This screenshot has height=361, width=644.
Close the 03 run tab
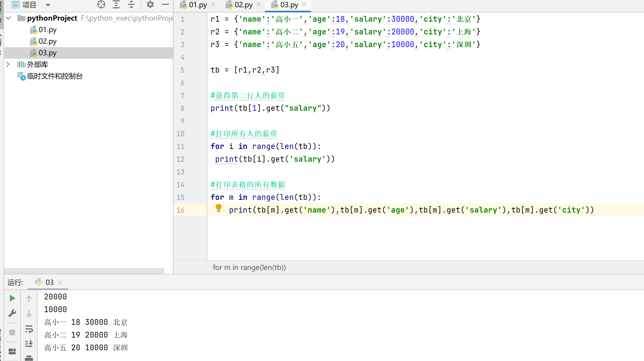[60, 283]
